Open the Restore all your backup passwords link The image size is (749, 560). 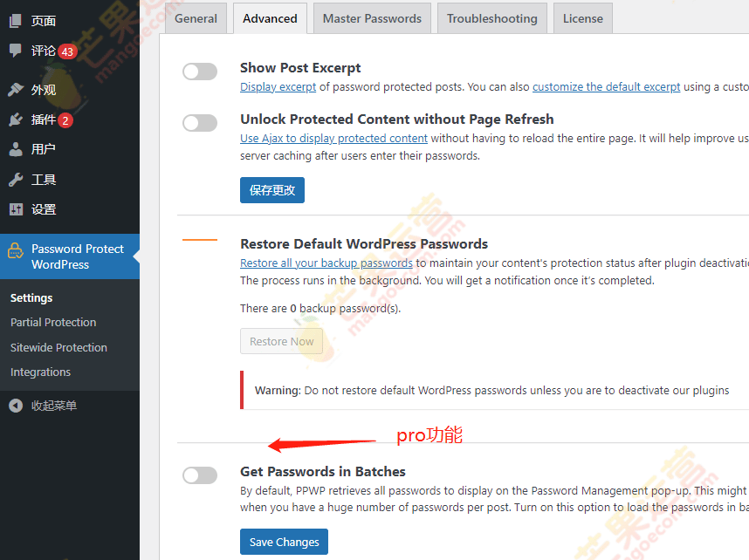pos(326,263)
